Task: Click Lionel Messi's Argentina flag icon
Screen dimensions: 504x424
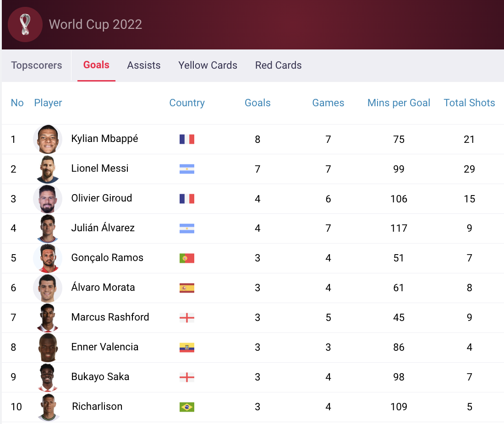Action: click(x=187, y=169)
